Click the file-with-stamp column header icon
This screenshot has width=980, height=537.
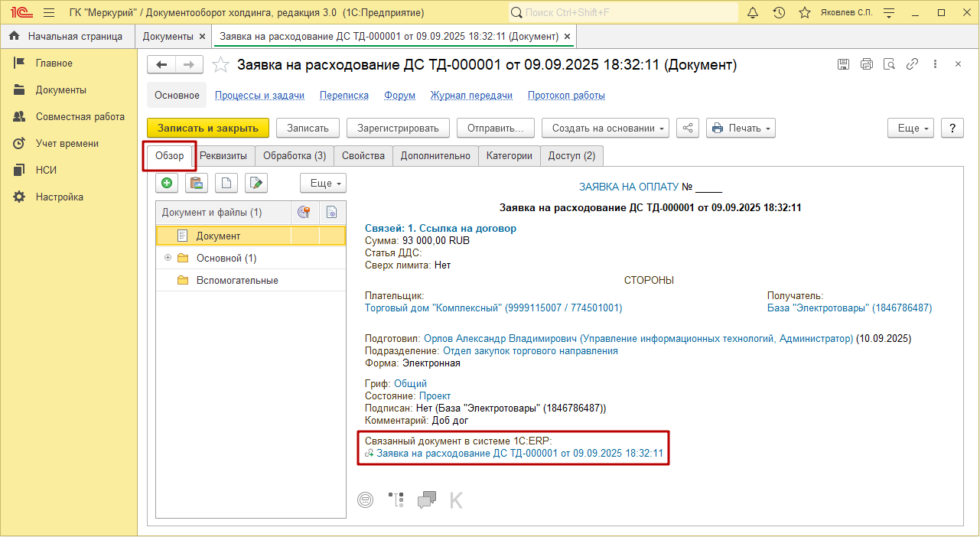[332, 213]
